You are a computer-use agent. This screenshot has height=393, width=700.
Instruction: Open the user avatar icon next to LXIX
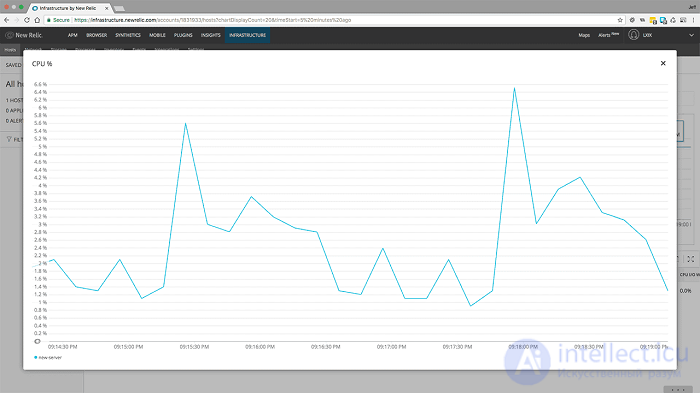coord(633,35)
